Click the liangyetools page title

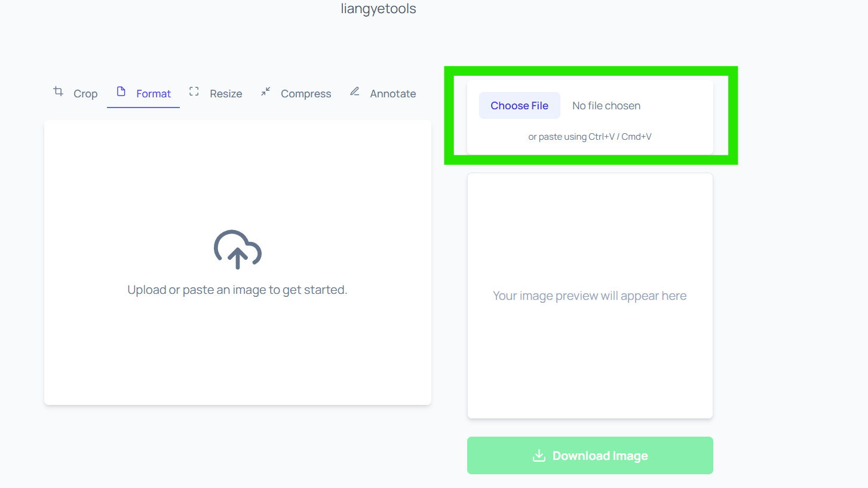(378, 8)
